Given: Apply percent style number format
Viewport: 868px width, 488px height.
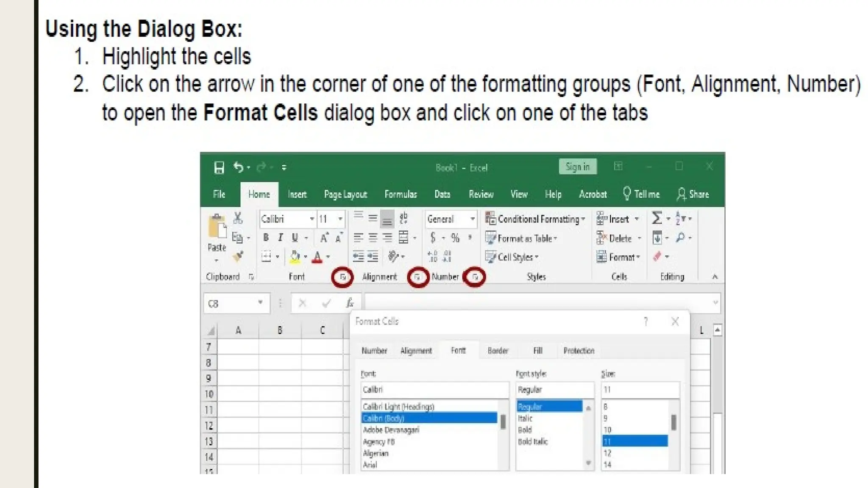Looking at the screenshot, I should 455,238.
